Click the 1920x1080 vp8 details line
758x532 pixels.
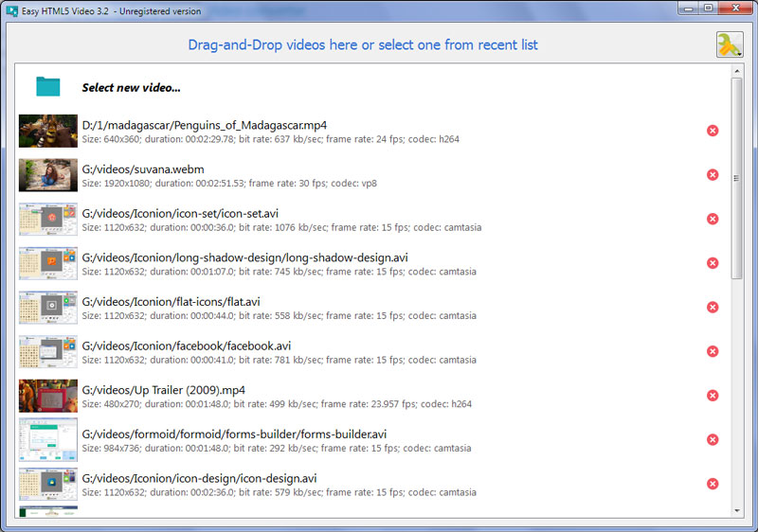[229, 184]
